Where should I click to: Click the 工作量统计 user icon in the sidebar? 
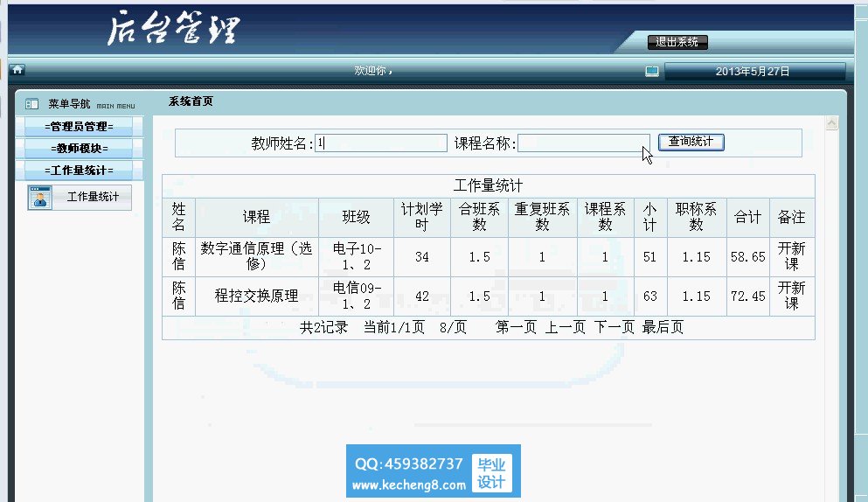[x=40, y=198]
